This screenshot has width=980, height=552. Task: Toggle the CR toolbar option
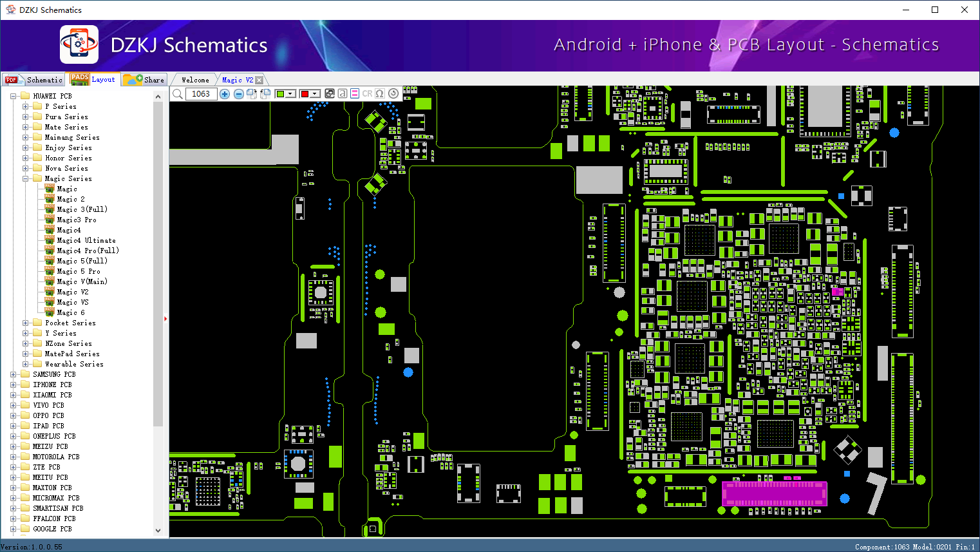click(367, 93)
